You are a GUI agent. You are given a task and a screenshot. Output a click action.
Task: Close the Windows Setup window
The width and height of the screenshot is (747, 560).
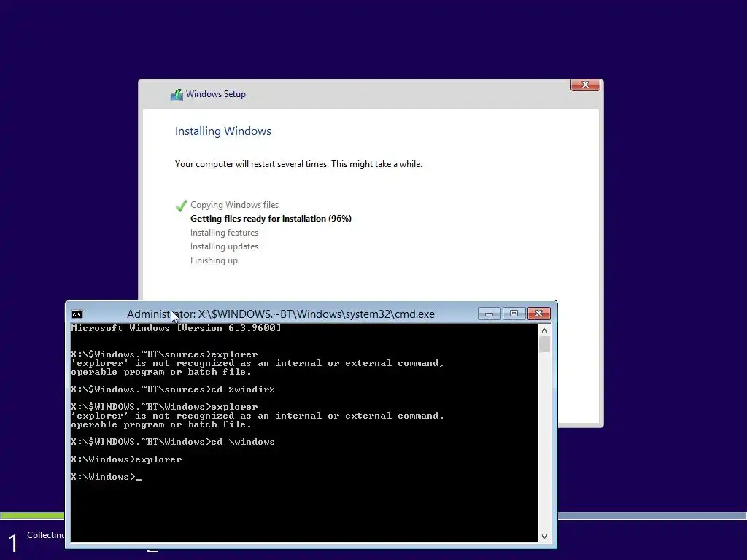(585, 85)
